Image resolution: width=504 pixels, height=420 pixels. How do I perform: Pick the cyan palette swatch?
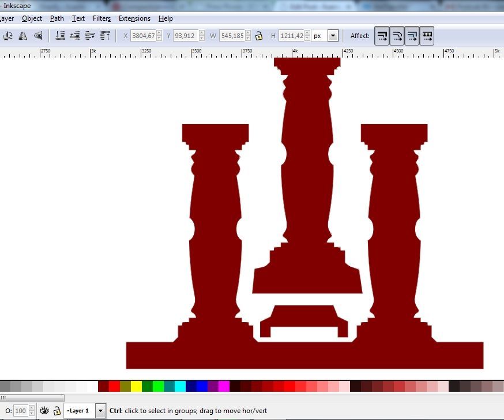point(180,386)
